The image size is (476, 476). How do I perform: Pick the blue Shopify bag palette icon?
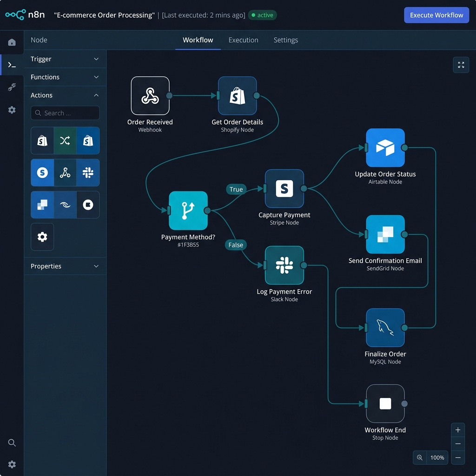point(88,140)
